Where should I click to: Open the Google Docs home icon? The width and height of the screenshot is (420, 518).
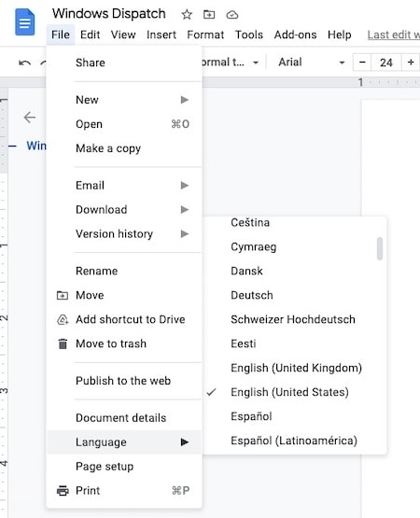point(25,22)
